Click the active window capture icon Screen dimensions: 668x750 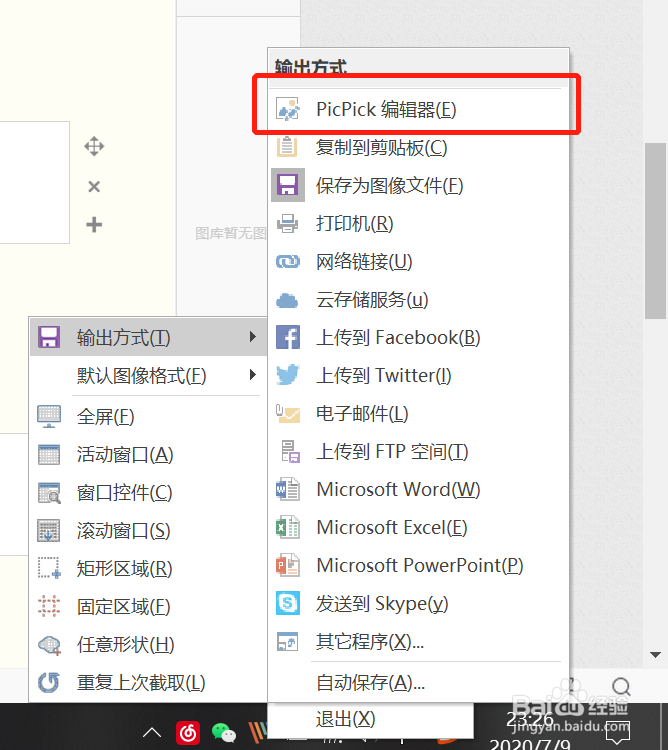tap(49, 454)
